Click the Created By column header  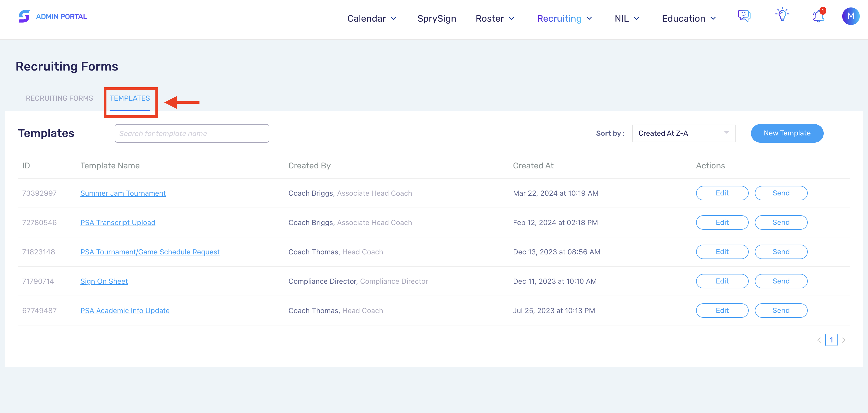coord(309,165)
